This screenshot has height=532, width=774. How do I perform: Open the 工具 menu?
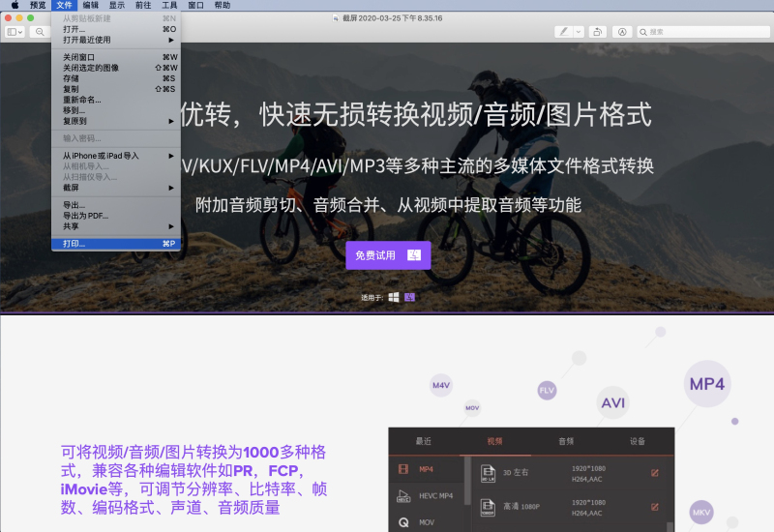coord(169,5)
